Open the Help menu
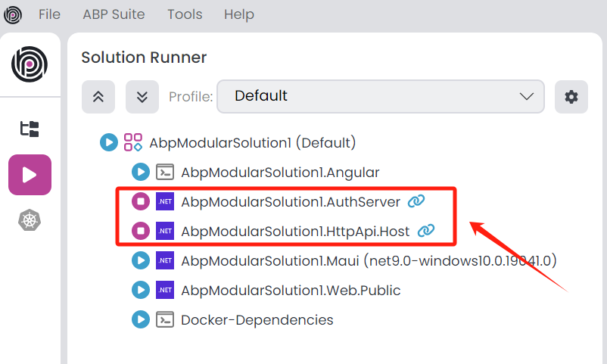Viewport: 607px width, 364px height. [239, 14]
